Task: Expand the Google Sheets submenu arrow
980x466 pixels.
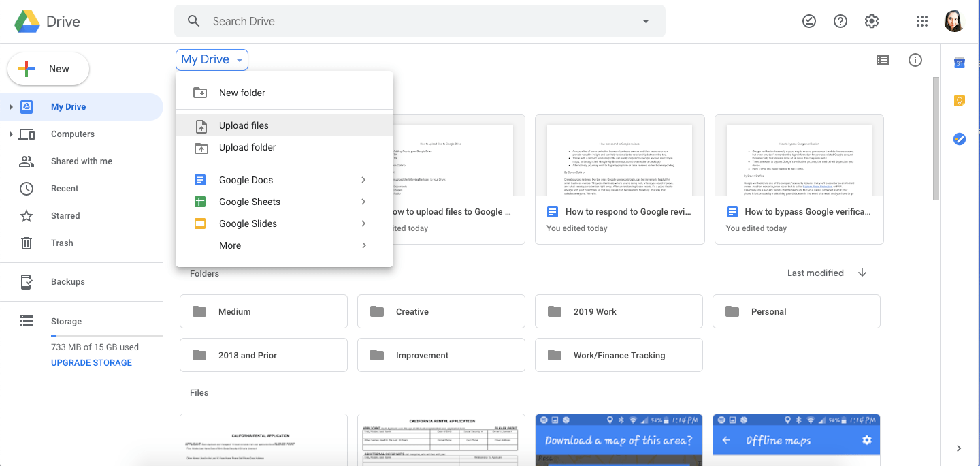Action: 363,202
